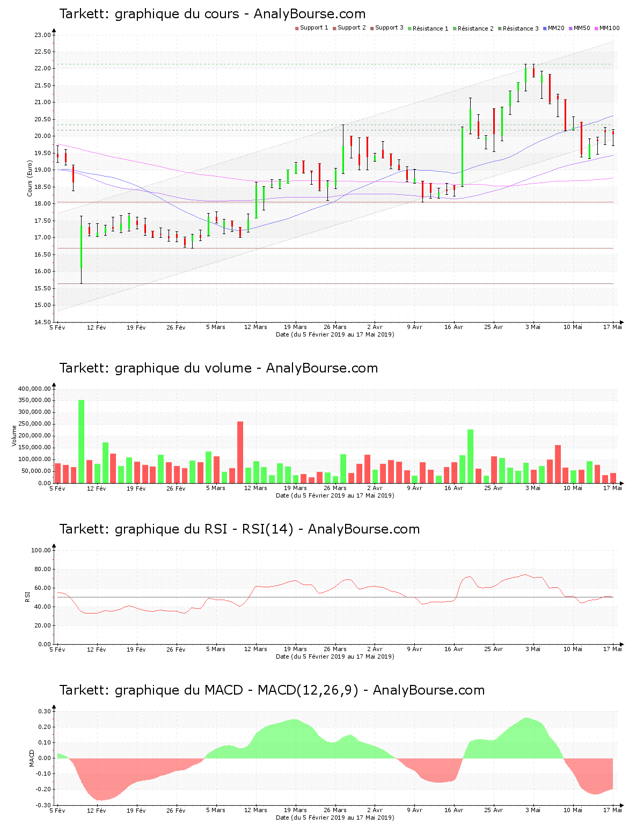This screenshot has height=832, width=644.
Task: Click the tall red volume bar before 12 Mars
Action: 240,452
